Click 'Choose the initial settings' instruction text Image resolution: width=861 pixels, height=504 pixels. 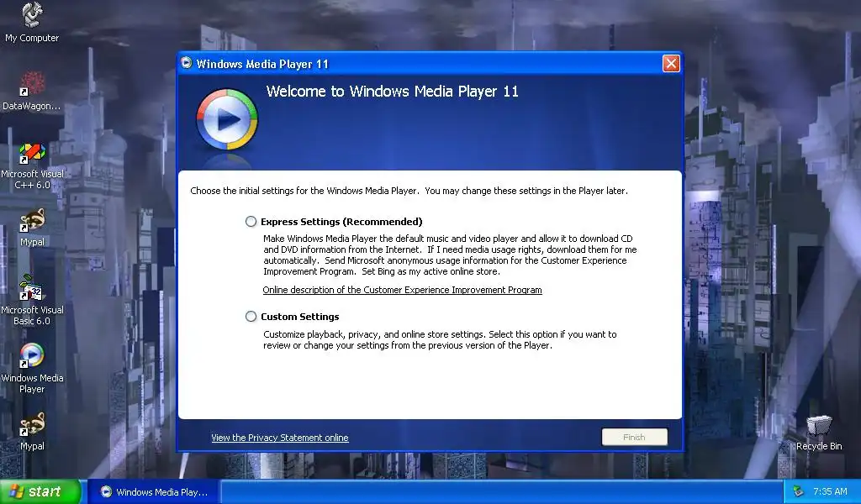click(409, 191)
